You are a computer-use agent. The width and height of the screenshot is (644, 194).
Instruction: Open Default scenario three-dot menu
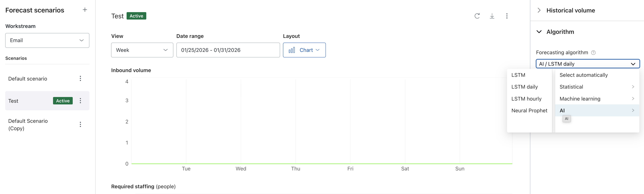80,78
